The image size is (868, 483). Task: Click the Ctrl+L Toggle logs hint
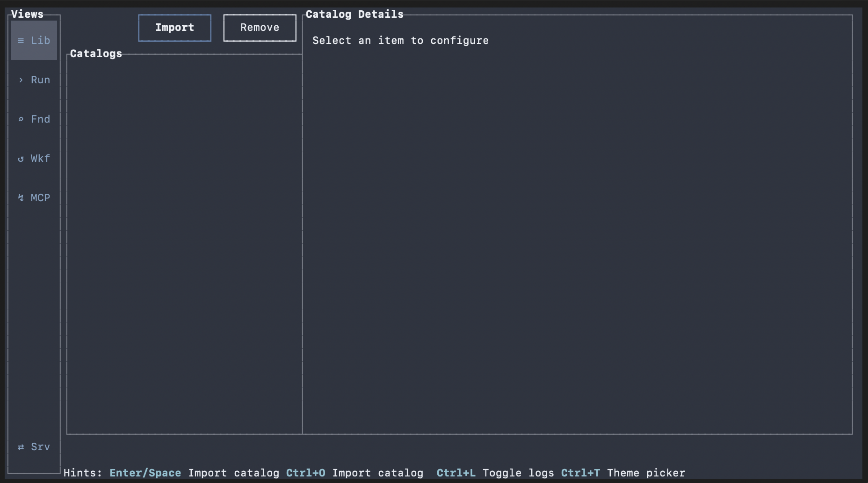[x=495, y=473]
